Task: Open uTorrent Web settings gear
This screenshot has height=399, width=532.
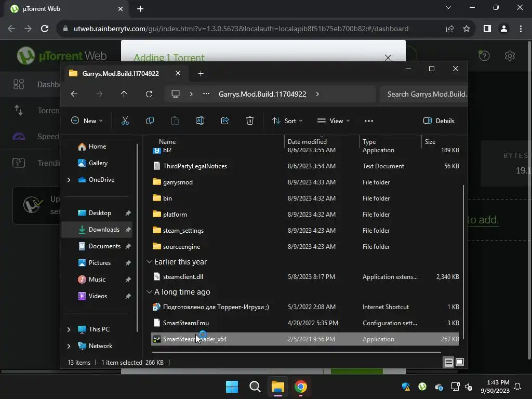Action: click(510, 56)
